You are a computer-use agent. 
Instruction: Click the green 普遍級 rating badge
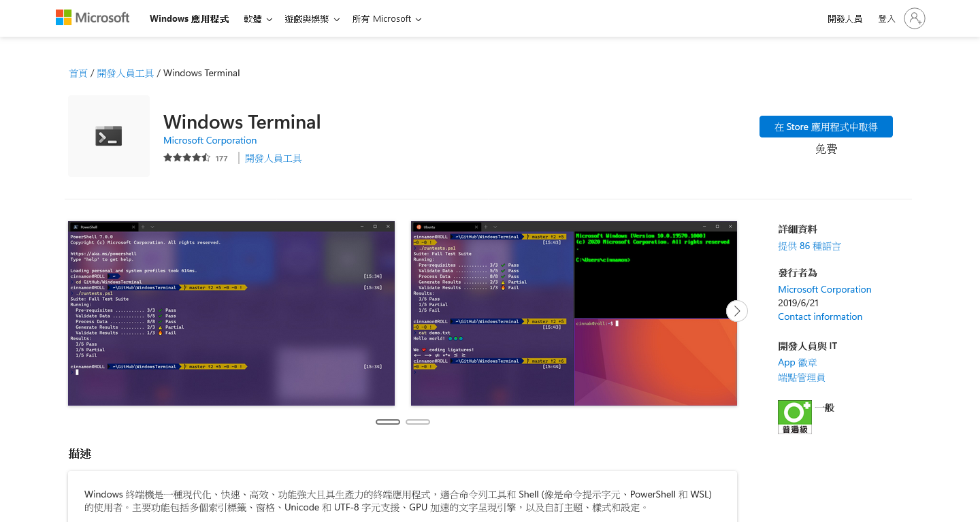point(794,417)
